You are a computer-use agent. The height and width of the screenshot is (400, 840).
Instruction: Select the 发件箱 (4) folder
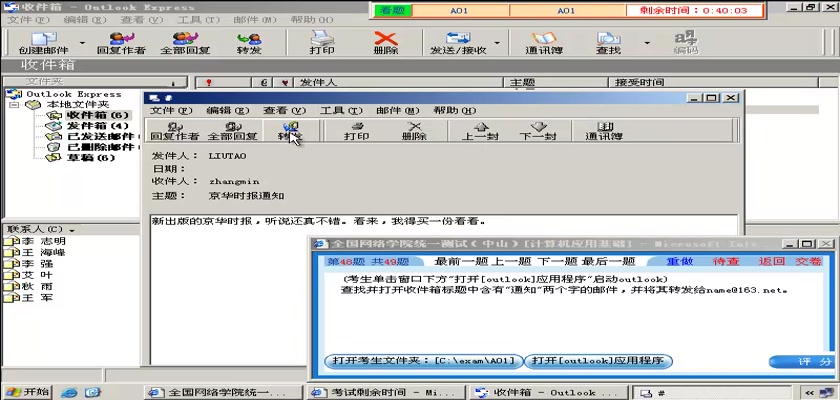pyautogui.click(x=97, y=126)
